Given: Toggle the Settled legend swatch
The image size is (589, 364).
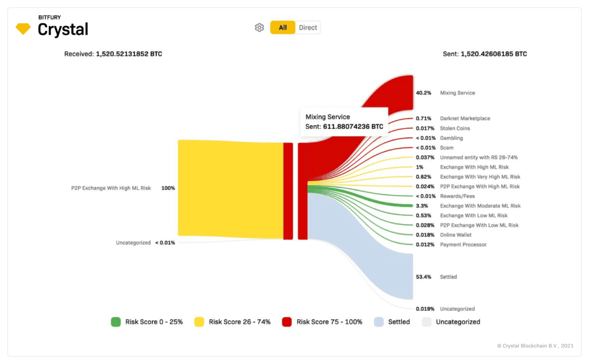Looking at the screenshot, I should [379, 322].
